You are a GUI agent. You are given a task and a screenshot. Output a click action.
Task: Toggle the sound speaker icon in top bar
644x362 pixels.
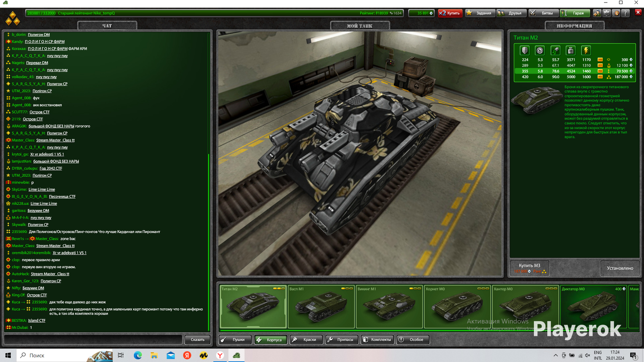coord(616,13)
